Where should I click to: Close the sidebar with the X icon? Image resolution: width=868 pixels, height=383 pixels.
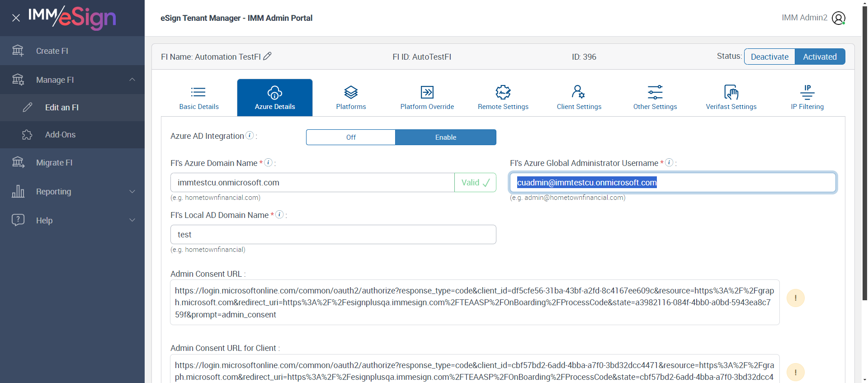16,18
